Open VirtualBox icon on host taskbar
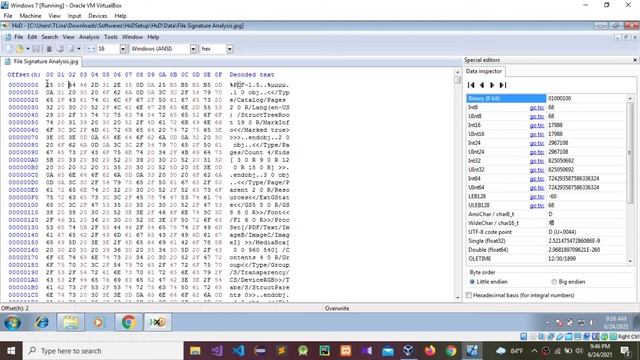640x360 pixels. pos(409,351)
